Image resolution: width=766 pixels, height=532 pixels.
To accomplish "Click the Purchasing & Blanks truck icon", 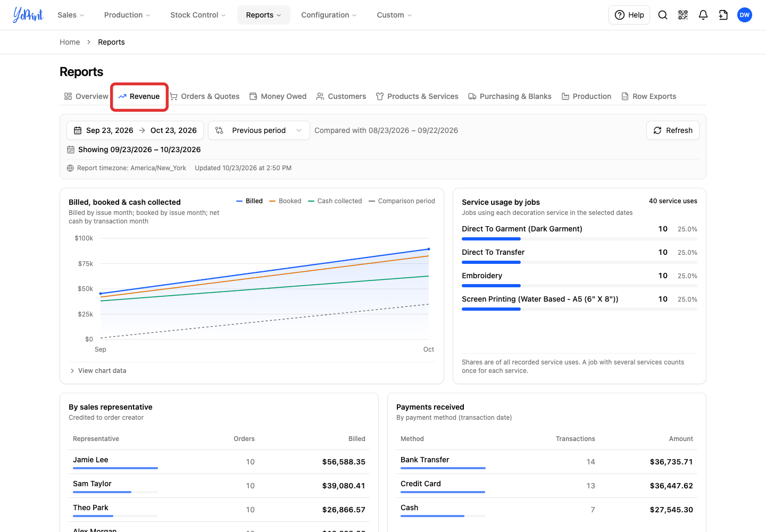I will [x=472, y=96].
